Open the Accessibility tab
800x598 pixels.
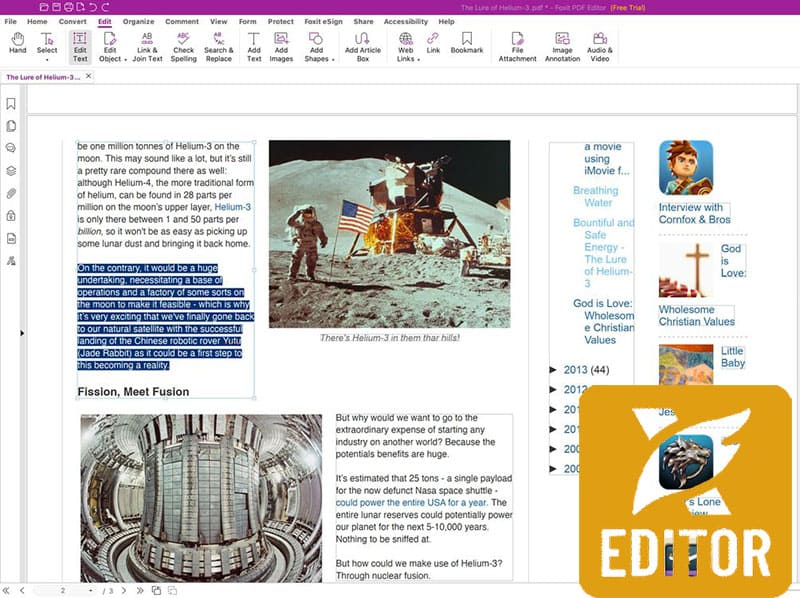[x=406, y=21]
